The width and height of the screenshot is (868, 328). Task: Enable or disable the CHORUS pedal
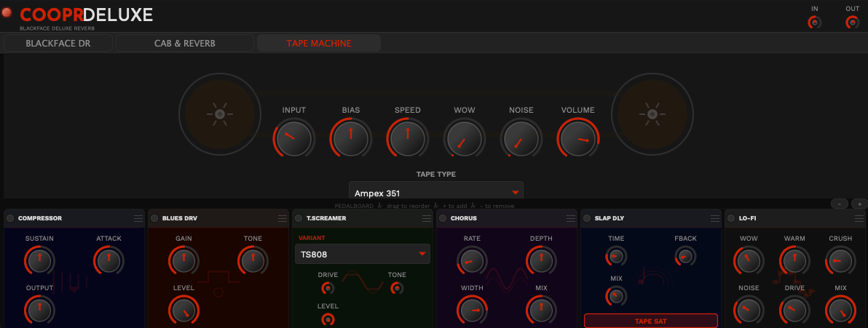(x=443, y=218)
